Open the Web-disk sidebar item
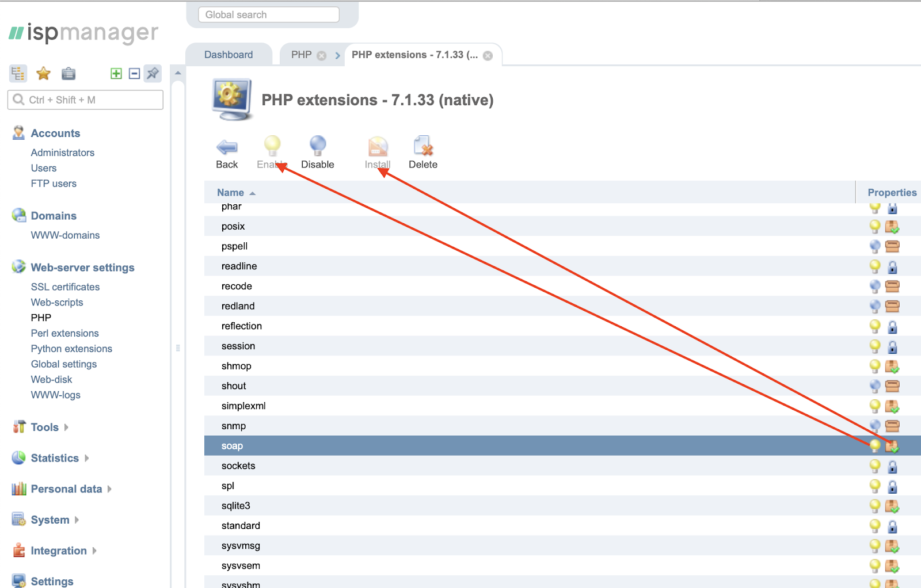921x588 pixels. pyautogui.click(x=52, y=380)
